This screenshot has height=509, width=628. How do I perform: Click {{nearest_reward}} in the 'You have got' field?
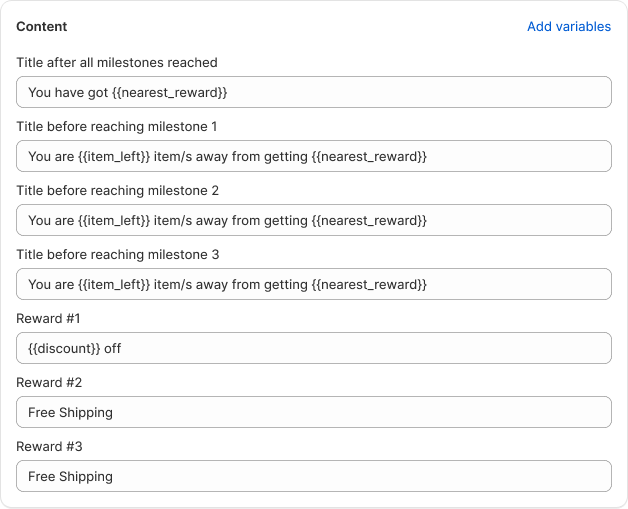[x=170, y=92]
